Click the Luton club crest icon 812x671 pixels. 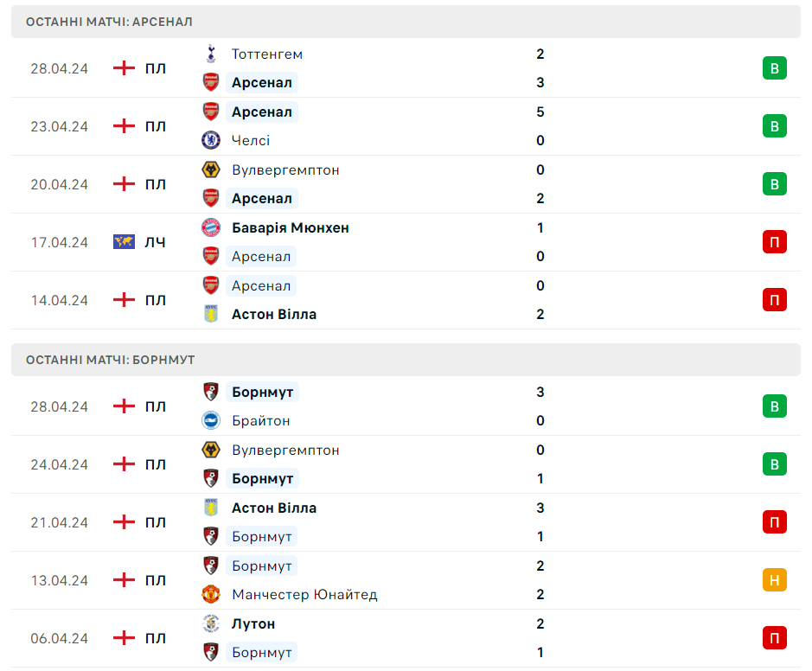click(211, 623)
